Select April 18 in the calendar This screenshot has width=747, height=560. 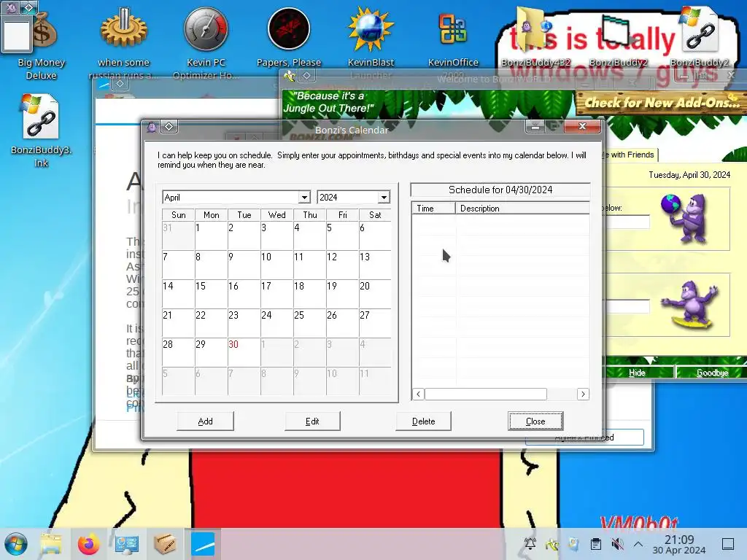pos(309,294)
